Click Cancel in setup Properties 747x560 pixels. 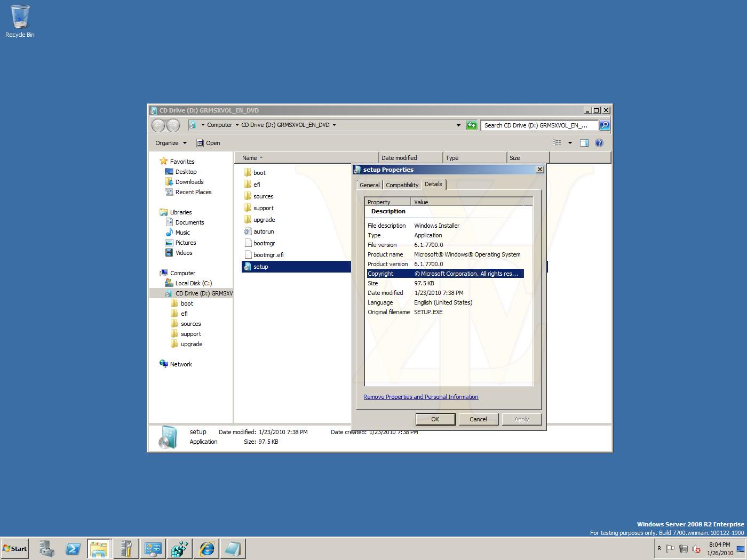coord(478,419)
